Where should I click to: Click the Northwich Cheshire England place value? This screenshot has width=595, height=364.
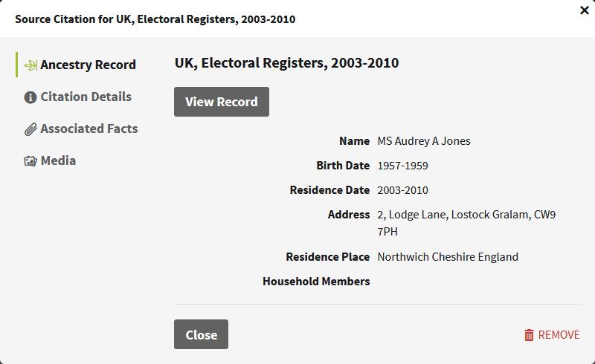pyautogui.click(x=448, y=257)
